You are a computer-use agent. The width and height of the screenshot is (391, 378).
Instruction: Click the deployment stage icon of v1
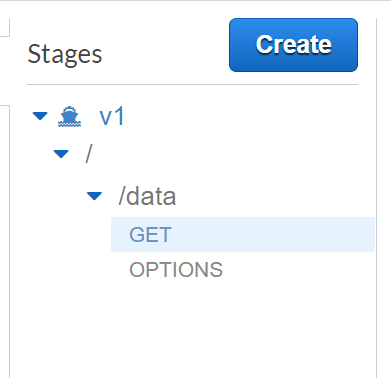pyautogui.click(x=69, y=117)
